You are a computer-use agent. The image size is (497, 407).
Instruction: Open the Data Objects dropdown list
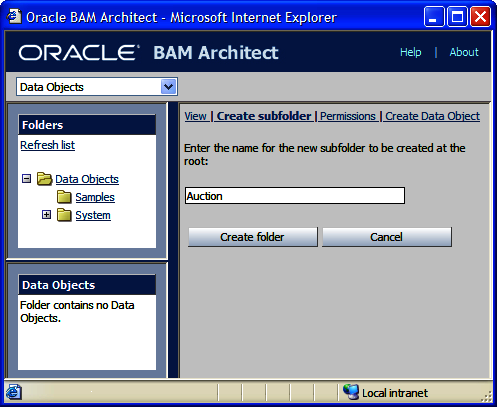(x=169, y=87)
